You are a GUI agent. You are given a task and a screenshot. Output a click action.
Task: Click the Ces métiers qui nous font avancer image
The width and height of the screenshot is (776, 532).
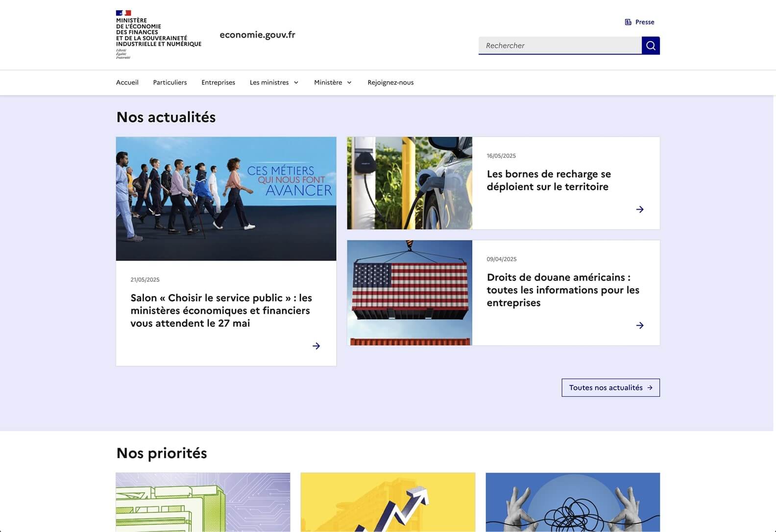tap(226, 198)
